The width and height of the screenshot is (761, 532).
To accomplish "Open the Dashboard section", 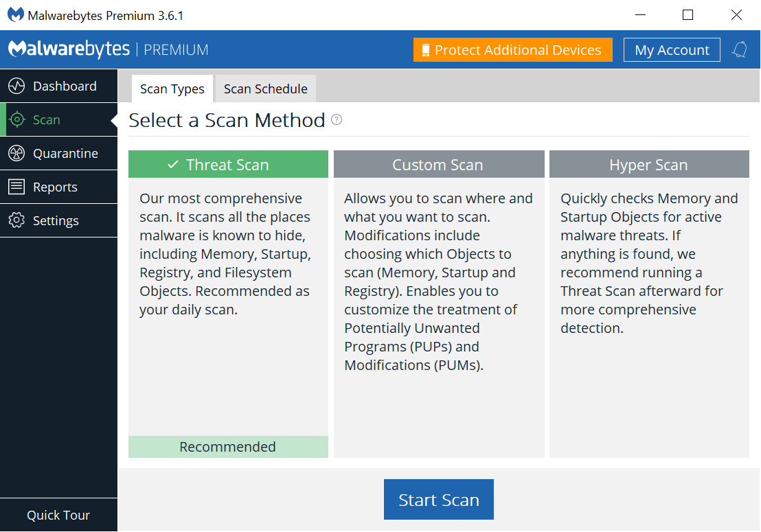I will (59, 86).
